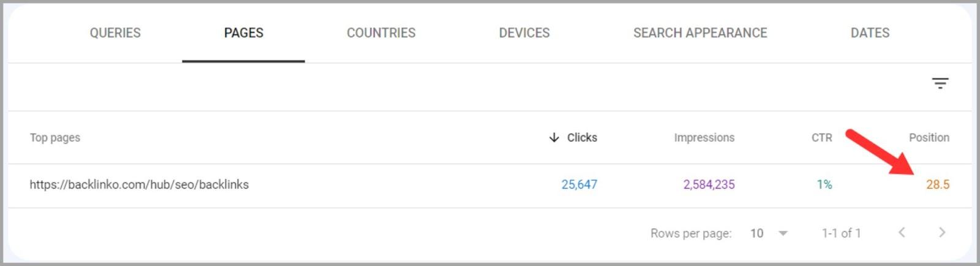Open the SEARCH APPEARANCE tab
Screen dimensions: 980x266
[700, 33]
